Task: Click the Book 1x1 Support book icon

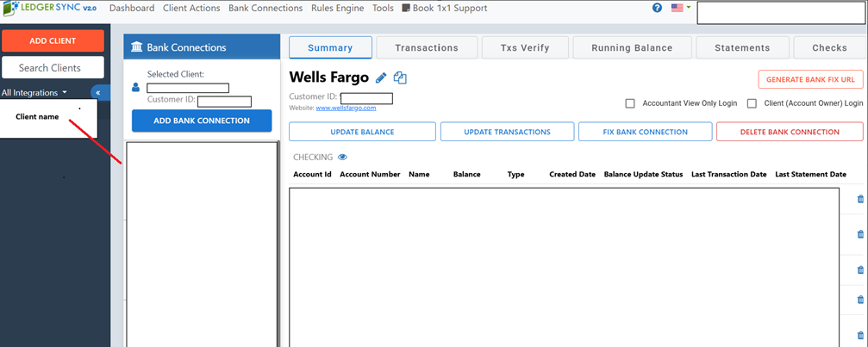Action: coord(406,9)
